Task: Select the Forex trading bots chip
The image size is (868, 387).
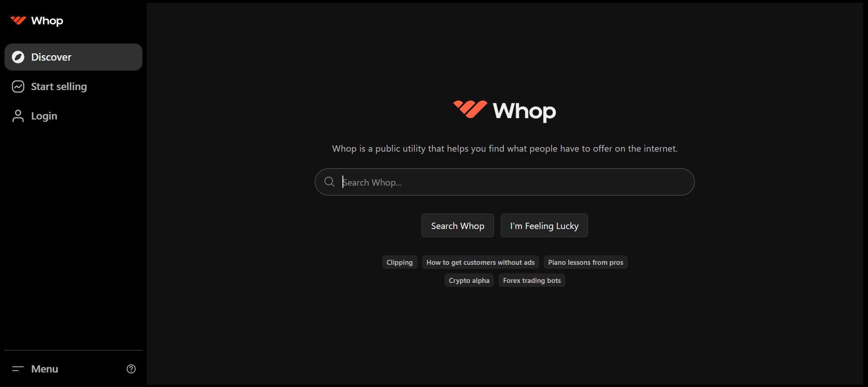Action: (x=531, y=281)
